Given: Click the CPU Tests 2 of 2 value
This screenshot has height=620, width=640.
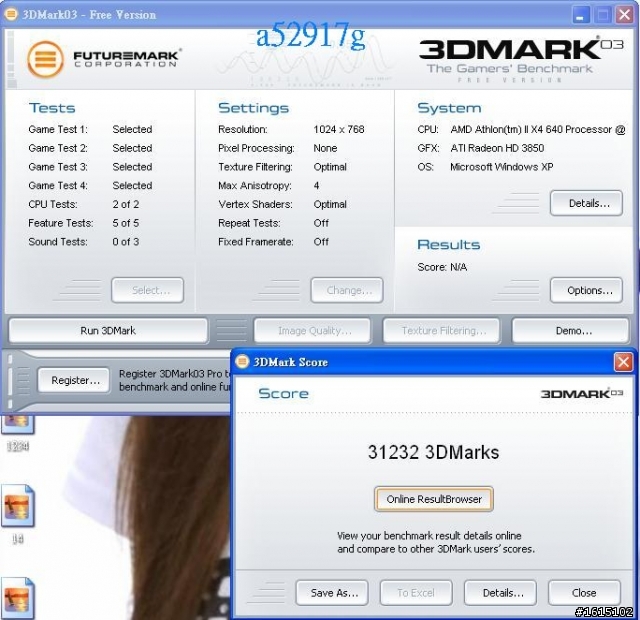Looking at the screenshot, I should [x=126, y=204].
